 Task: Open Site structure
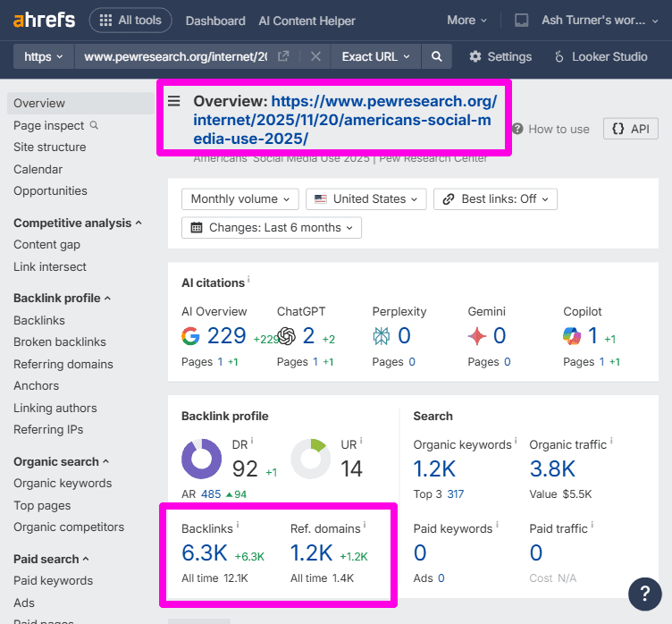[50, 148]
